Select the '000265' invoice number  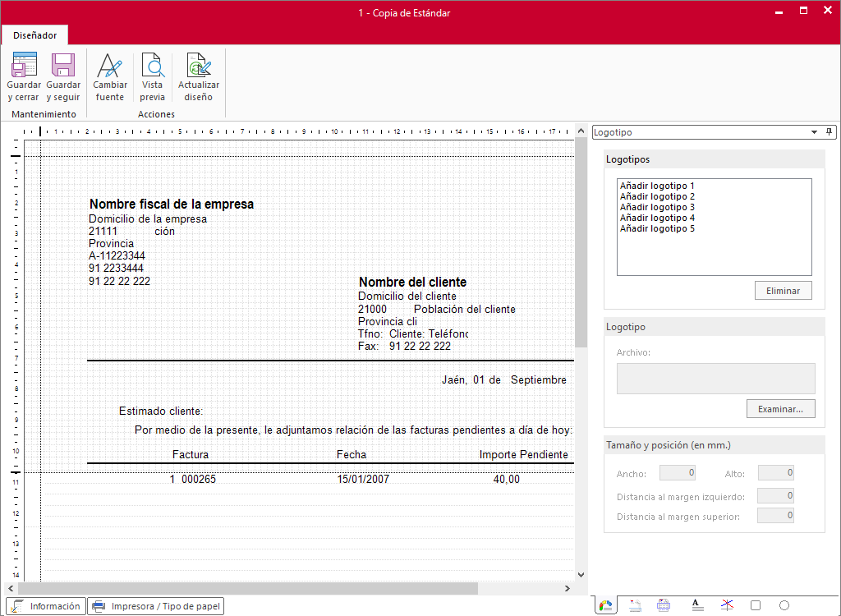[x=199, y=479]
